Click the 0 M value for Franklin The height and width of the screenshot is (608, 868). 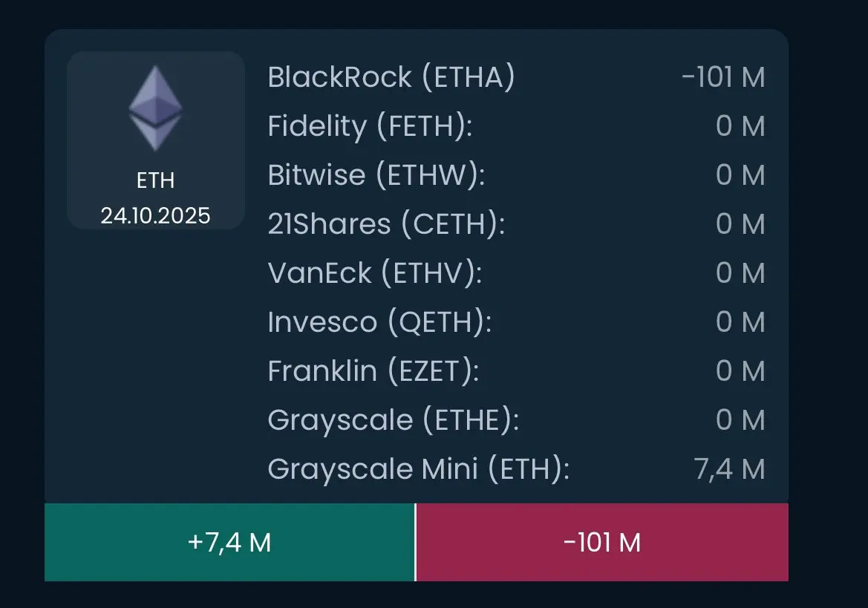740,371
